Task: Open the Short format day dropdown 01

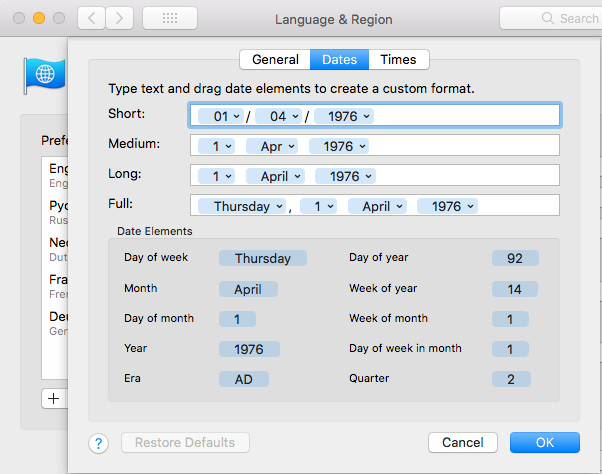Action: click(x=220, y=116)
